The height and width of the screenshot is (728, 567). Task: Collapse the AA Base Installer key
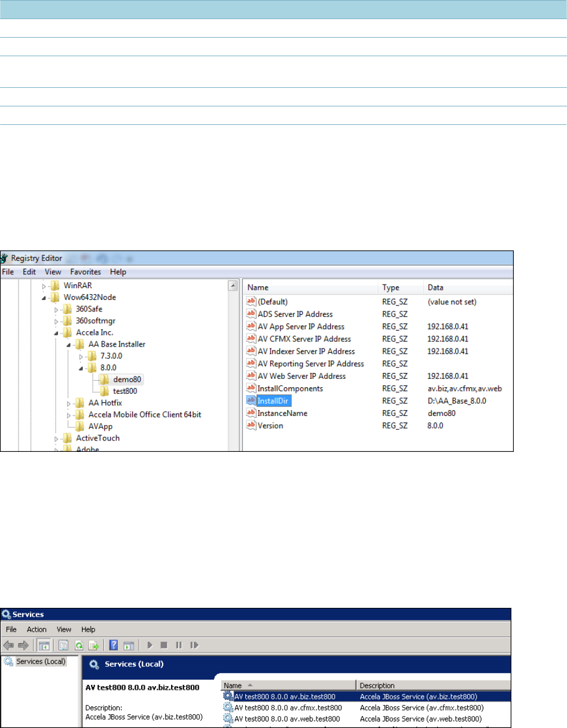[68, 344]
